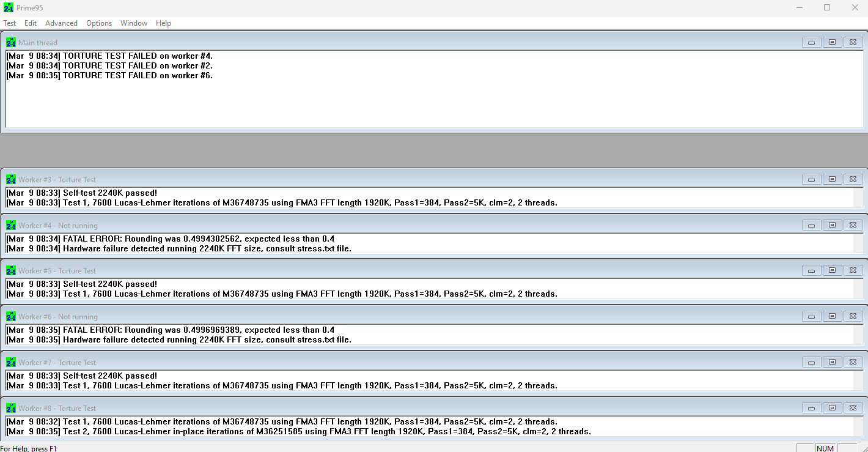The height and width of the screenshot is (452, 868).
Task: Click the Main thread window icon
Action: point(11,42)
